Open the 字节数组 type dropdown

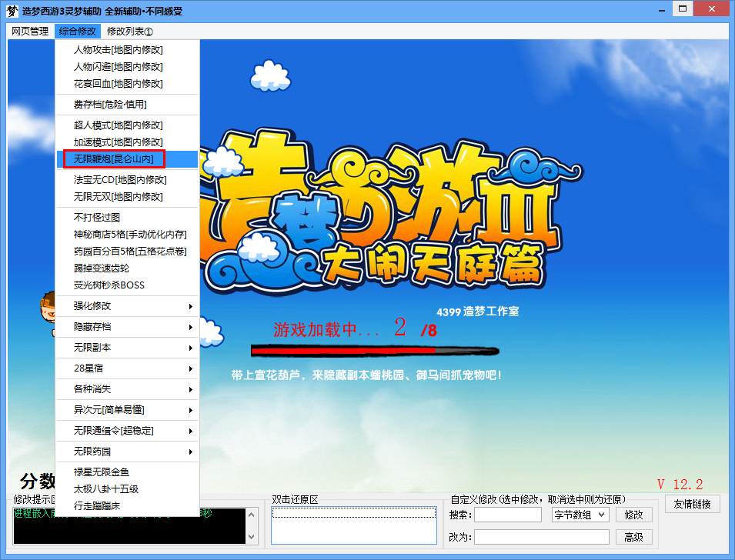pyautogui.click(x=580, y=515)
